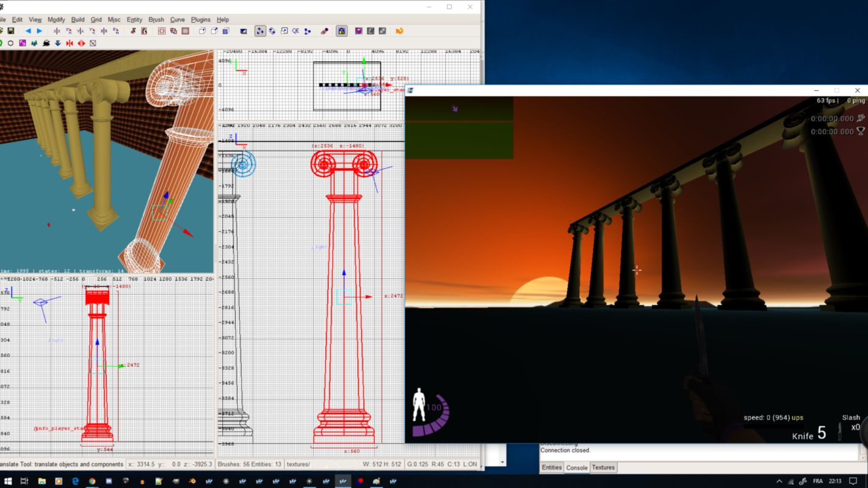868x488 pixels.
Task: Toggle the Translate tool button
Action: (x=261, y=31)
